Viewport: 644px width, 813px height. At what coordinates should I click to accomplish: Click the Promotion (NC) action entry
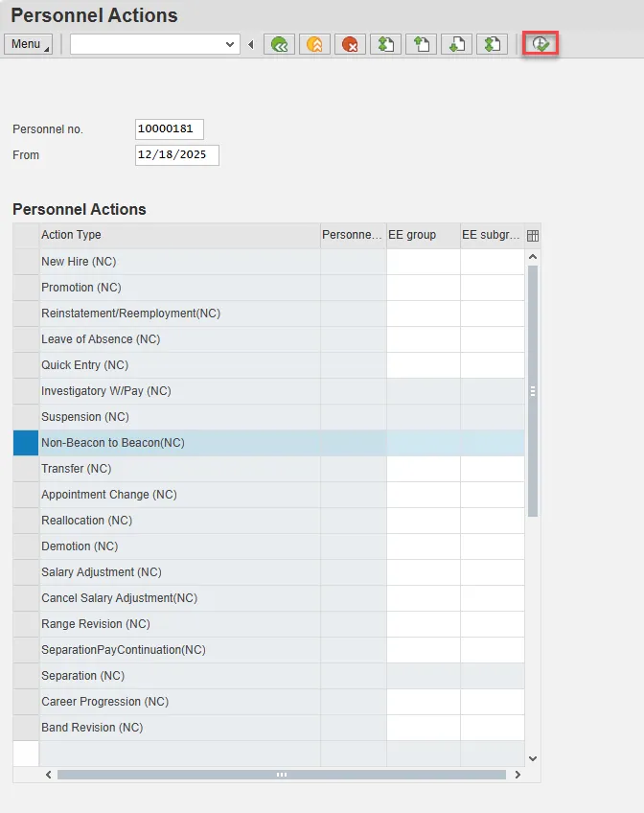(x=81, y=288)
